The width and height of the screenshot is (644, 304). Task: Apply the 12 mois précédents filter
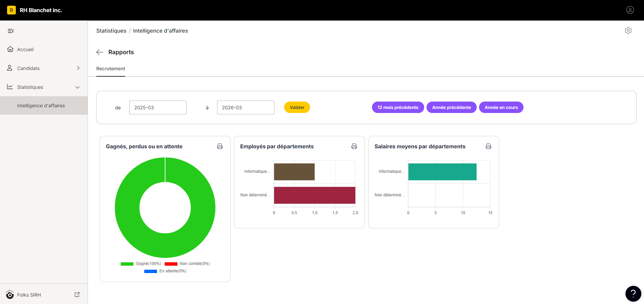(x=398, y=107)
